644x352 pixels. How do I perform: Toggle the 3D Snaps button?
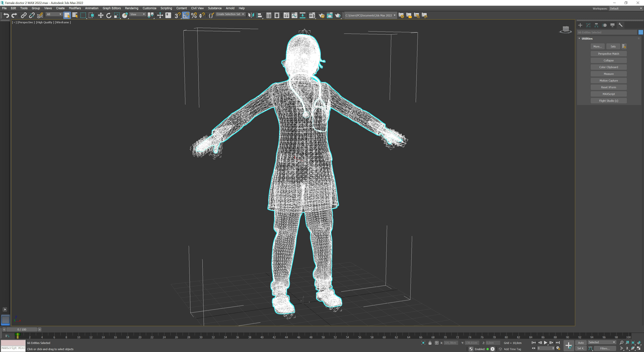click(177, 15)
